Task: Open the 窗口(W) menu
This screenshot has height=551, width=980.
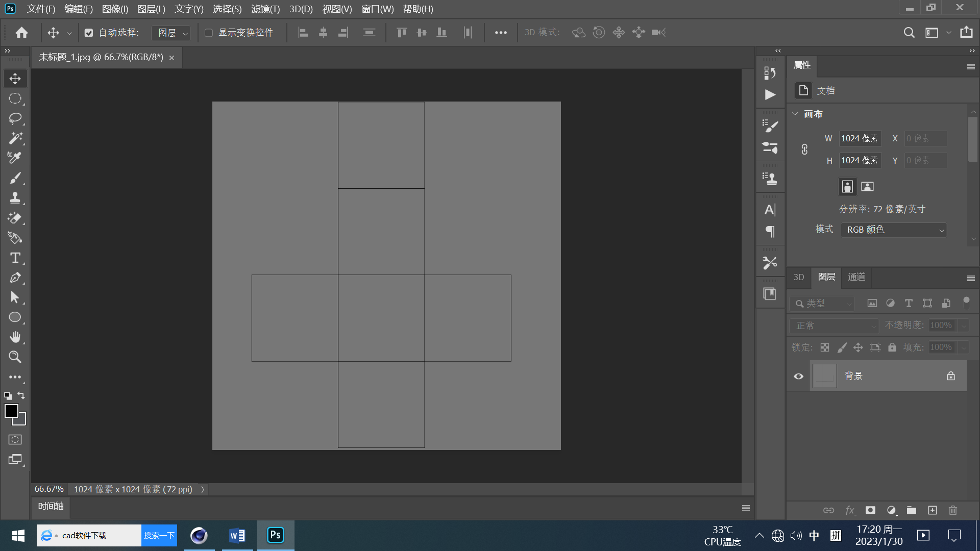Action: pos(377,9)
